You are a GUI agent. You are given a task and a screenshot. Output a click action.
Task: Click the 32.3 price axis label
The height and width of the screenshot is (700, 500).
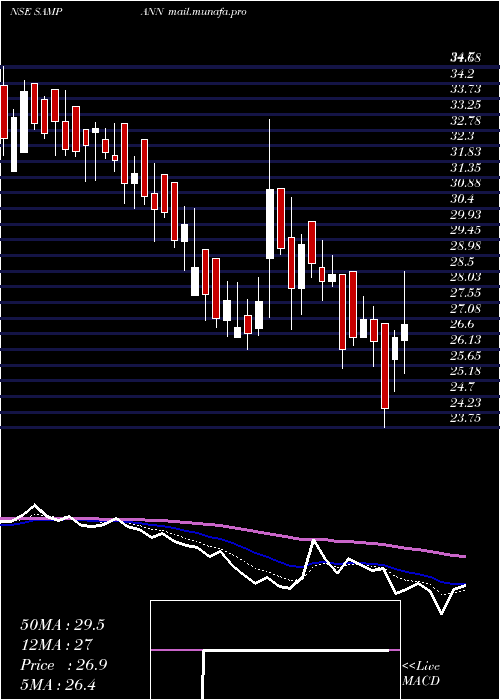tap(462, 136)
